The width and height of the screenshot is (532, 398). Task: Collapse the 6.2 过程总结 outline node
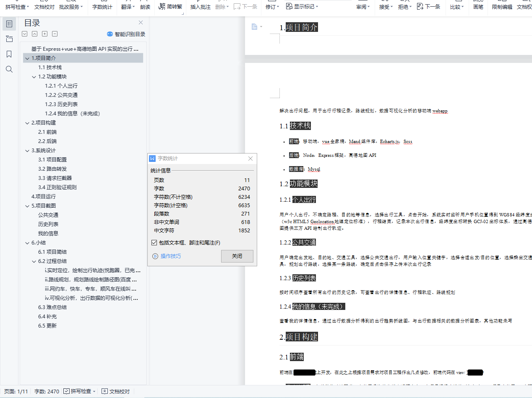coord(34,261)
